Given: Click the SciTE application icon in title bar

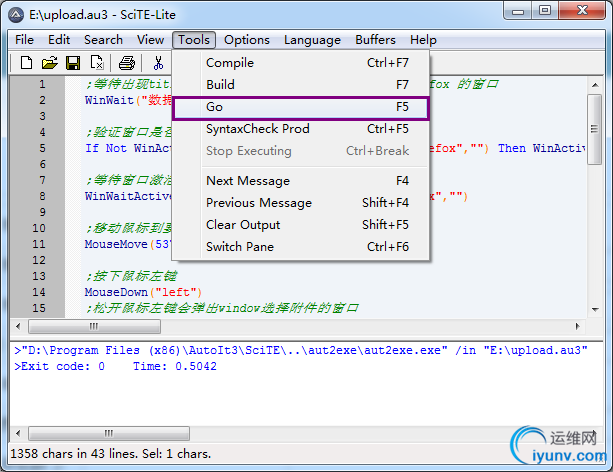Looking at the screenshot, I should [x=16, y=15].
